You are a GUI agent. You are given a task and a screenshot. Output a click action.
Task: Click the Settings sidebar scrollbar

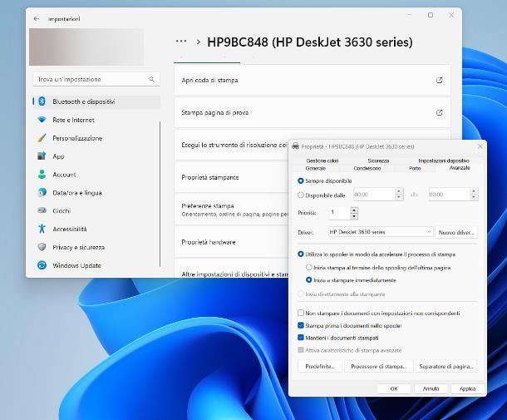[x=160, y=194]
